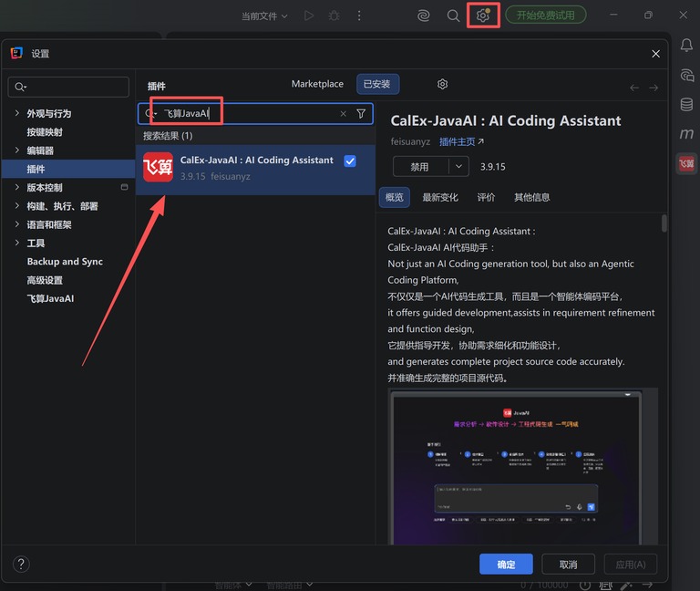Open IDE settings gear in the title bar
Screen dimensions: 700x591
[x=482, y=16]
